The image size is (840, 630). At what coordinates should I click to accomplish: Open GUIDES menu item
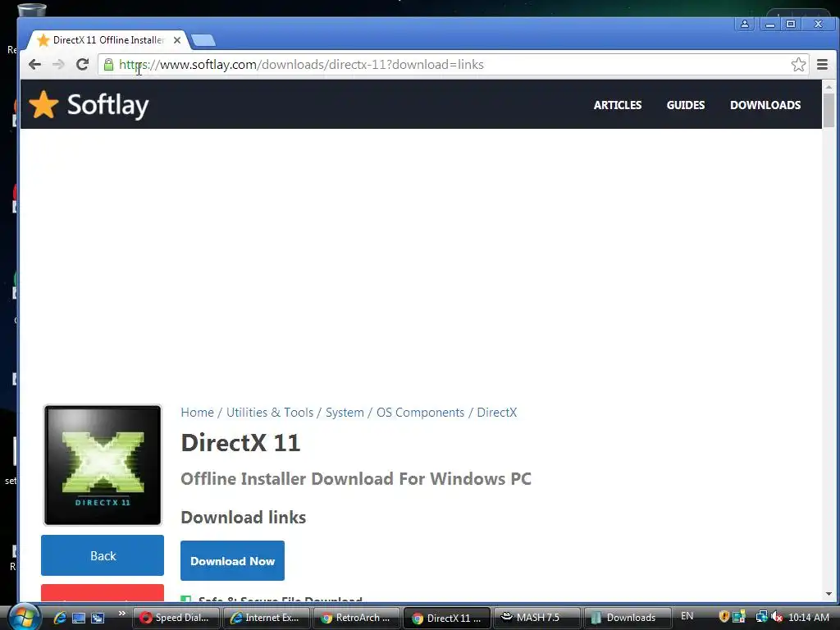tap(685, 105)
